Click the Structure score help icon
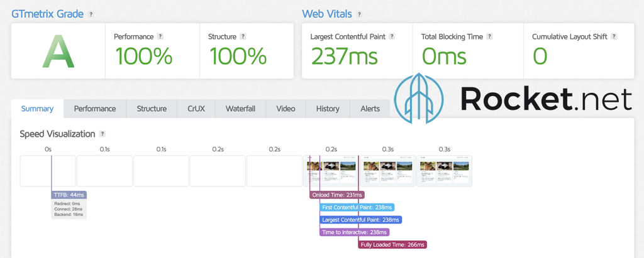 (243, 36)
